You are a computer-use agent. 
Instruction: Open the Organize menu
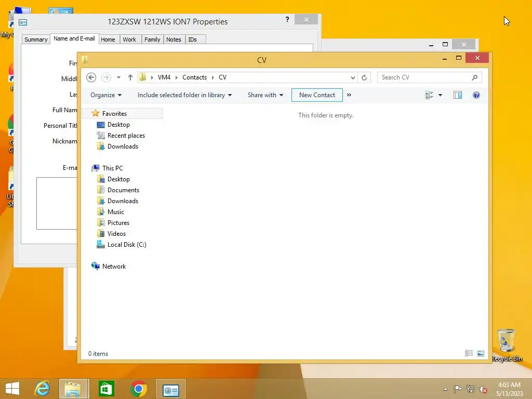point(106,95)
